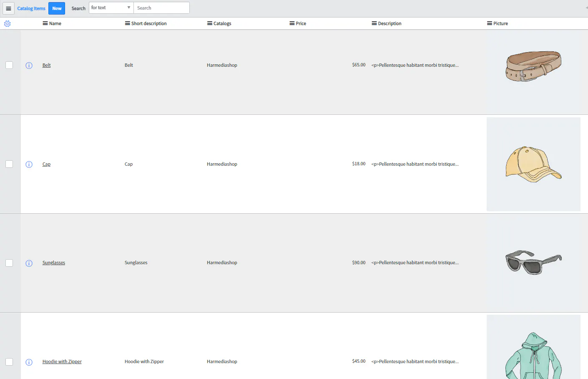The height and width of the screenshot is (379, 588).
Task: Sort by the Catalogs column header
Action: coord(222,24)
